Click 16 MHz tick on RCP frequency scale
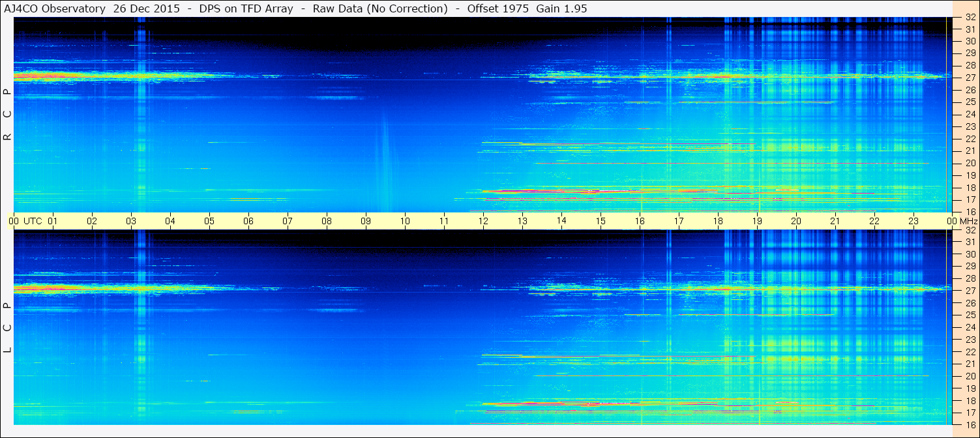Viewport: 980px width, 438px height. coord(970,212)
